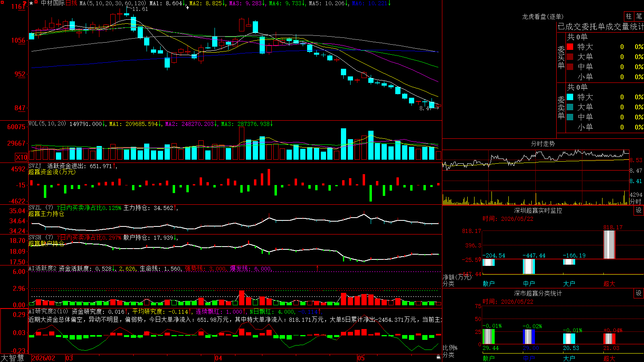This screenshot has height=362, width=644.
Task: Select the 龙虎看盘(逐单) panel title
Action: [543, 16]
